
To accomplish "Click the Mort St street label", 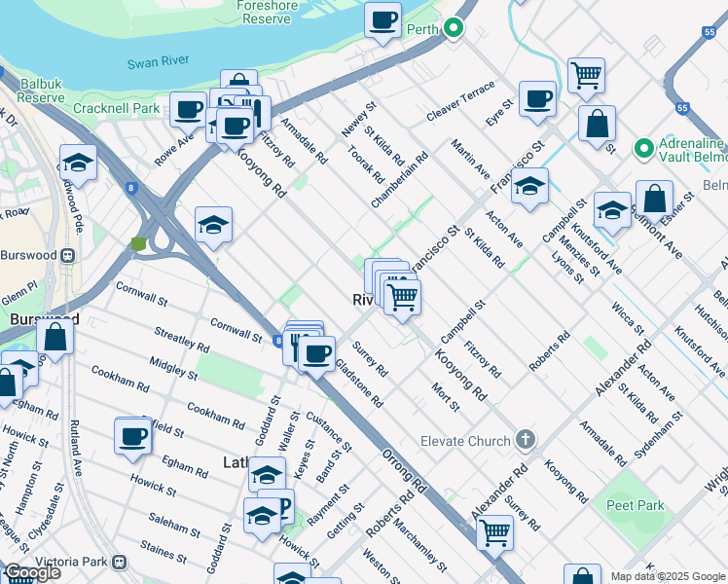I will 445,397.
